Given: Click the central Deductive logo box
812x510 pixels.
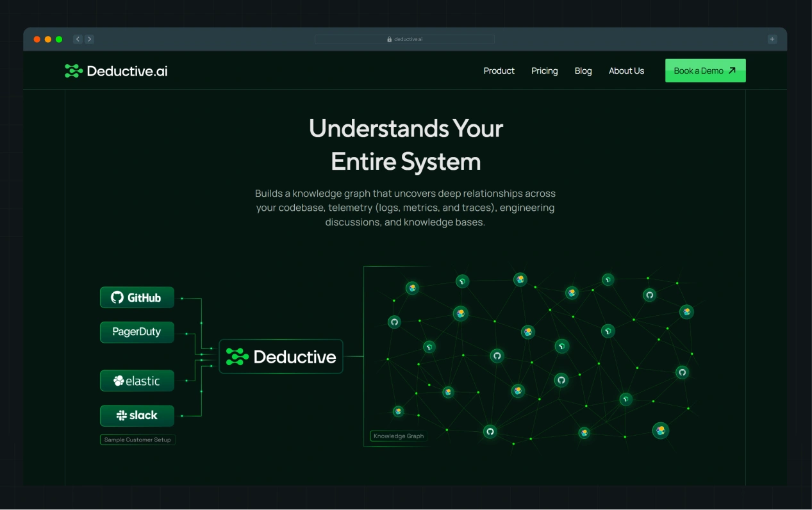Looking at the screenshot, I should (x=281, y=356).
